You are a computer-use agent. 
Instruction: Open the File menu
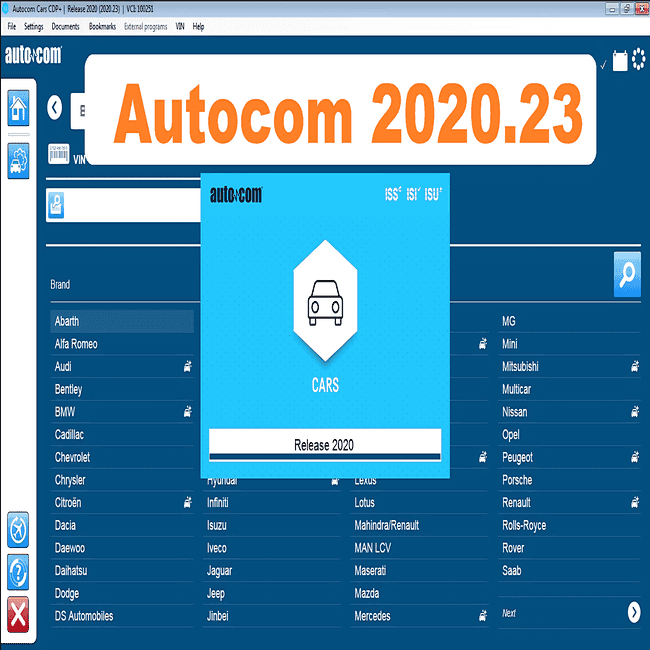(x=12, y=27)
